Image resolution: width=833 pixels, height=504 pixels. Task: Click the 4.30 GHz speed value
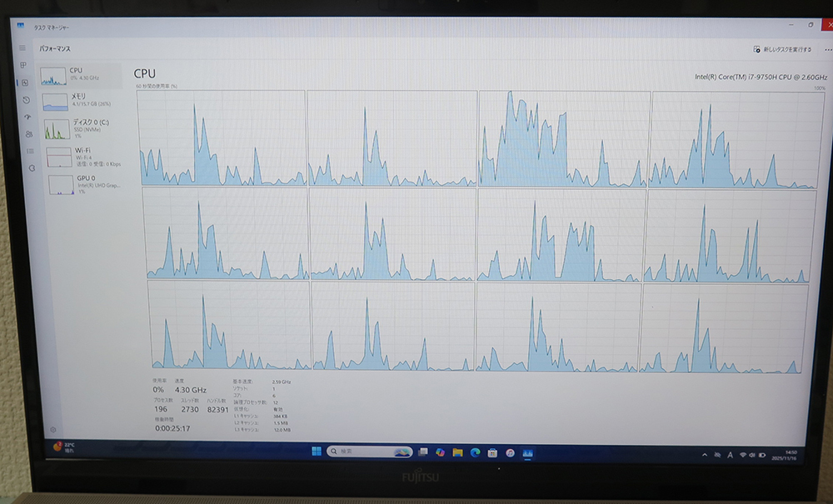pos(191,390)
